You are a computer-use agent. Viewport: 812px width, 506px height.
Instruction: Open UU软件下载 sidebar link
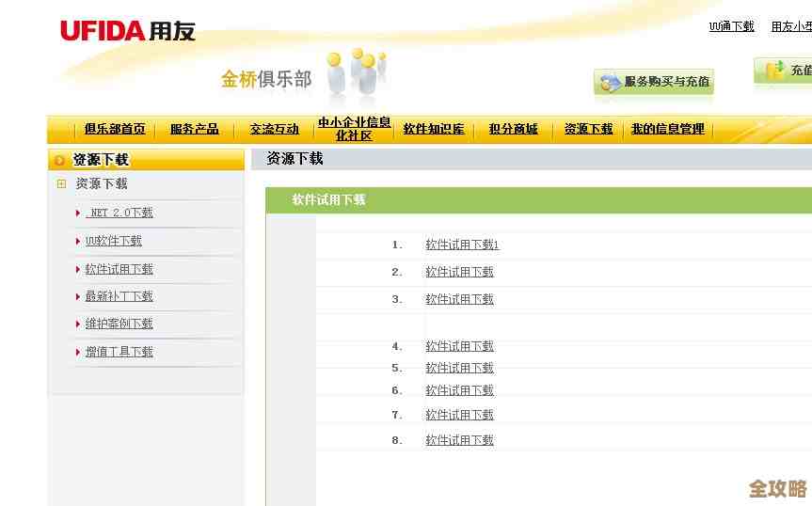(x=114, y=241)
